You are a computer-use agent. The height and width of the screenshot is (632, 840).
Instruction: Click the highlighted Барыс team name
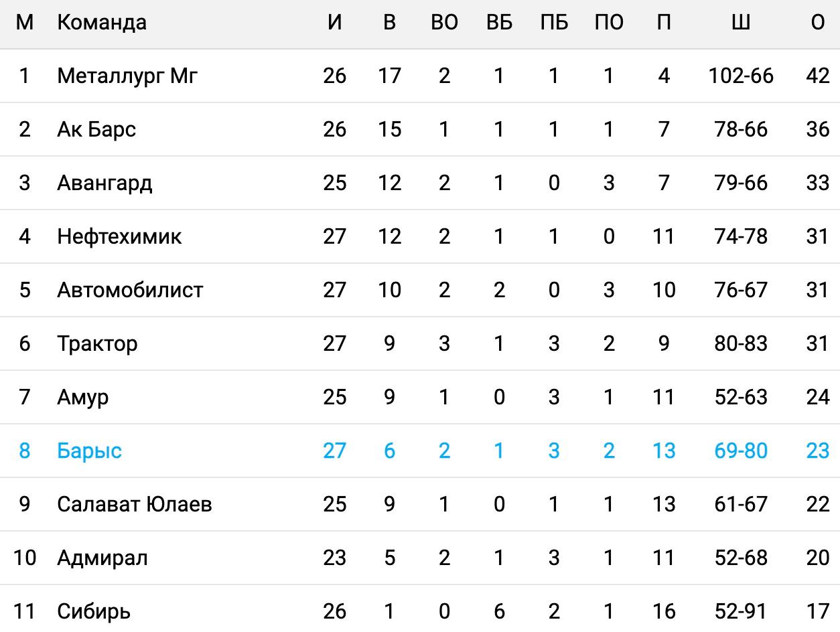pyautogui.click(x=89, y=451)
